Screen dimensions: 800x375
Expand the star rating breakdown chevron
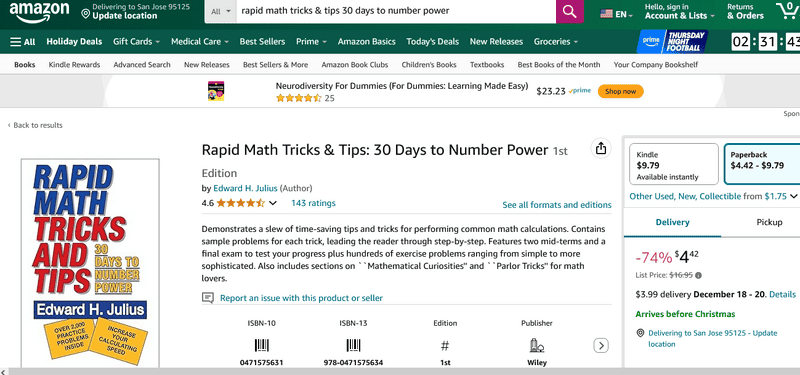273,204
